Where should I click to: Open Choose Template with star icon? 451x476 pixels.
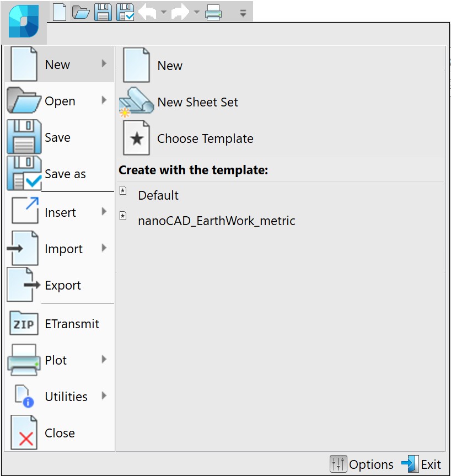pyautogui.click(x=205, y=139)
